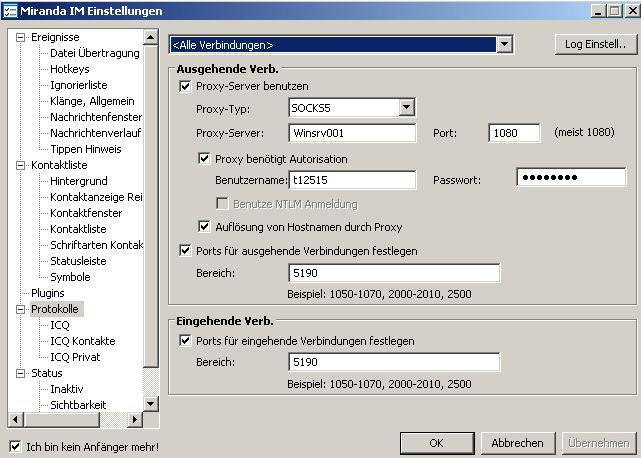Click the tree vertical scrollbar thumb
This screenshot has width=641, height=458.
[x=150, y=207]
